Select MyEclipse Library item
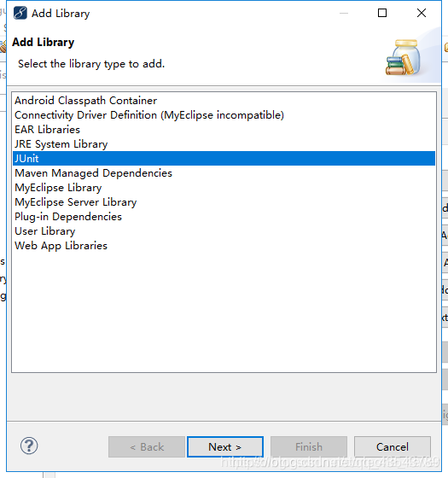Screen dimensions: 448x478 (x=224, y=188)
